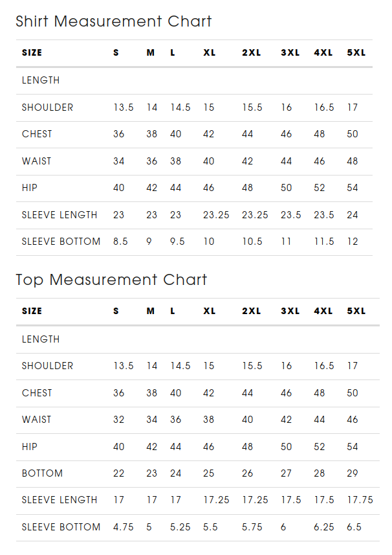Click the BOTTOM row label in the Top chart
Image resolution: width=392 pixels, height=555 pixels.
43,473
